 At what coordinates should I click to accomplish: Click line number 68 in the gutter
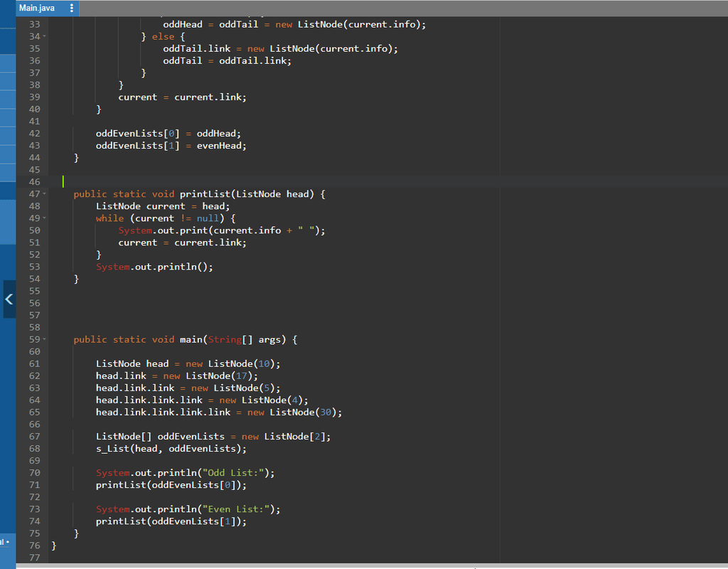(34, 449)
